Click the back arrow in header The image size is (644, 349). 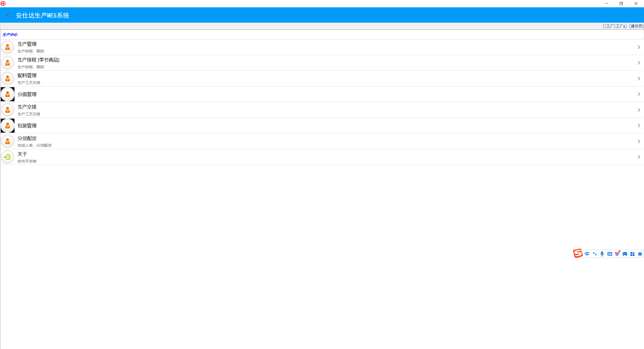coord(8,15)
